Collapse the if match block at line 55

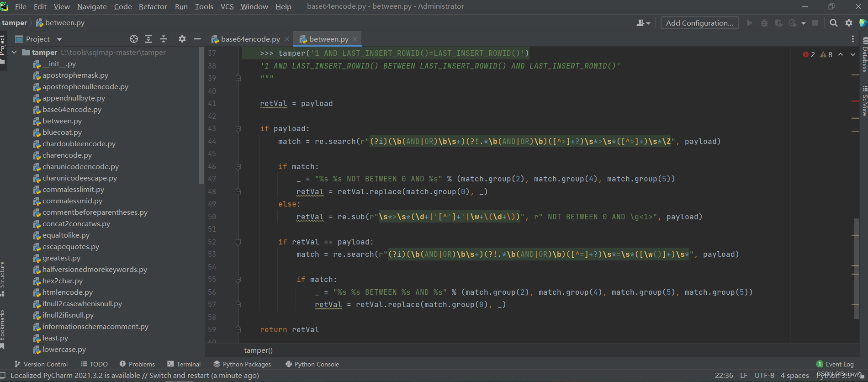pyautogui.click(x=238, y=280)
